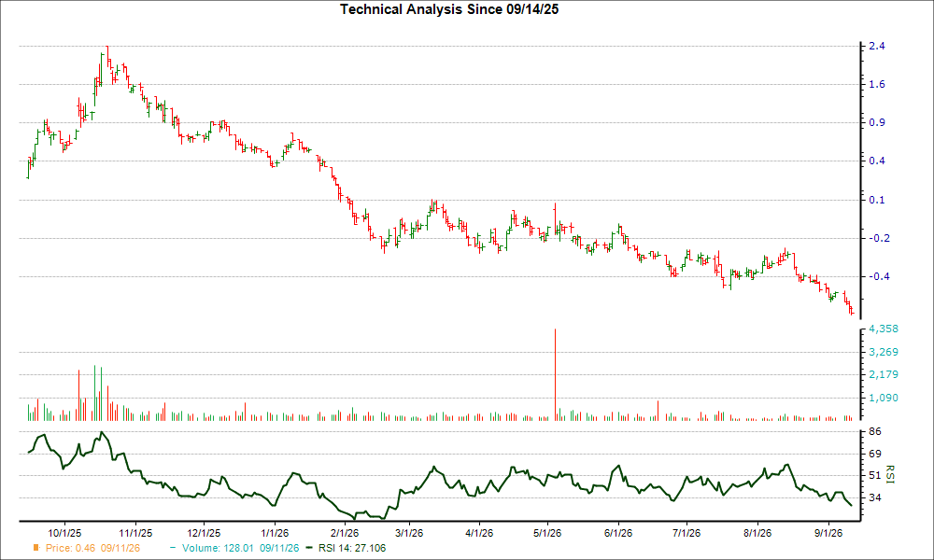Screen dimensions: 934x560
Task: Click the '10/1/25' date axis label
Action: point(64,533)
